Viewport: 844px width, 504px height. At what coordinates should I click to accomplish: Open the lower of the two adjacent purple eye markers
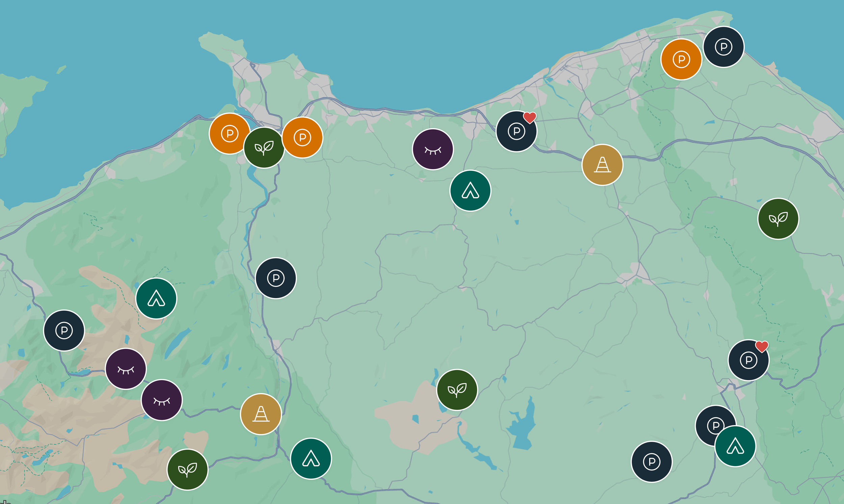coord(162,400)
